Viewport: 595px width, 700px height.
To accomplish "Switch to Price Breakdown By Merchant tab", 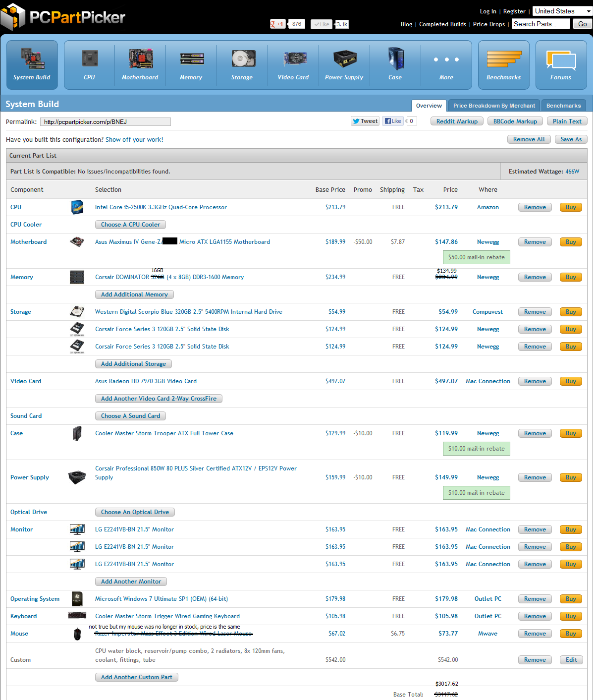I will click(494, 106).
